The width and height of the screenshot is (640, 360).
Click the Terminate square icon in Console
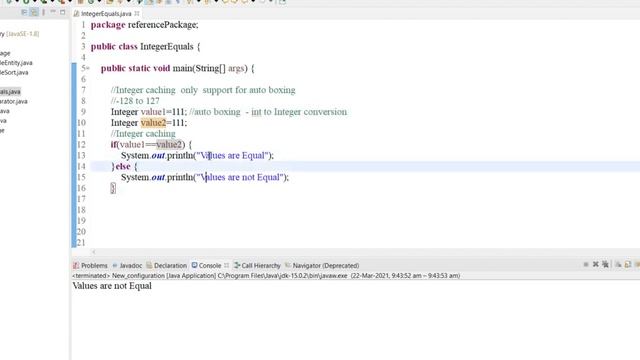586,264
